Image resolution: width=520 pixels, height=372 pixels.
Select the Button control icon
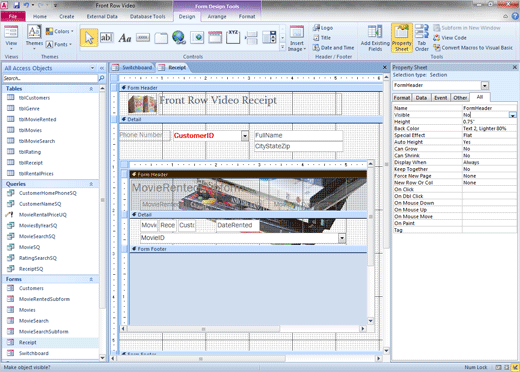point(143,38)
